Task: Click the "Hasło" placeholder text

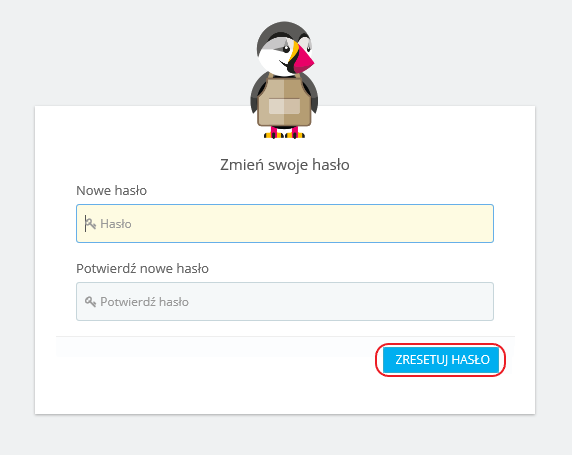Action: coord(116,224)
